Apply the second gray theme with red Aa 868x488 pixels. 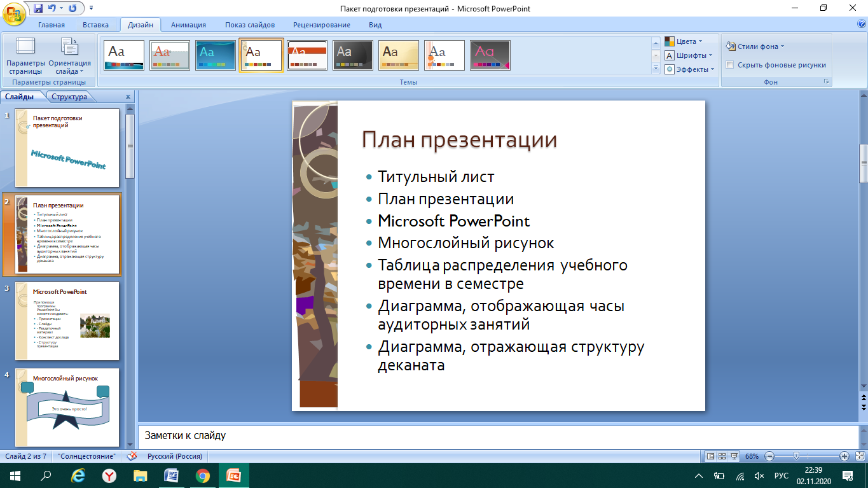(x=170, y=55)
